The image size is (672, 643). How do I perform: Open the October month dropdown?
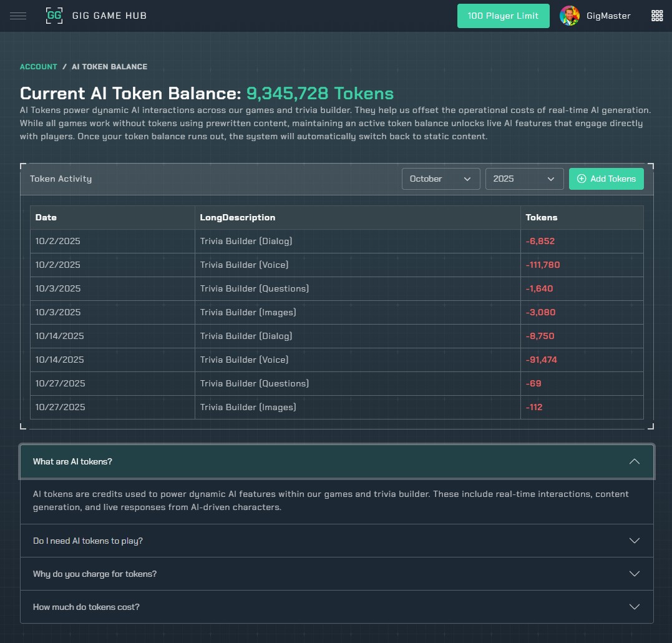click(440, 179)
